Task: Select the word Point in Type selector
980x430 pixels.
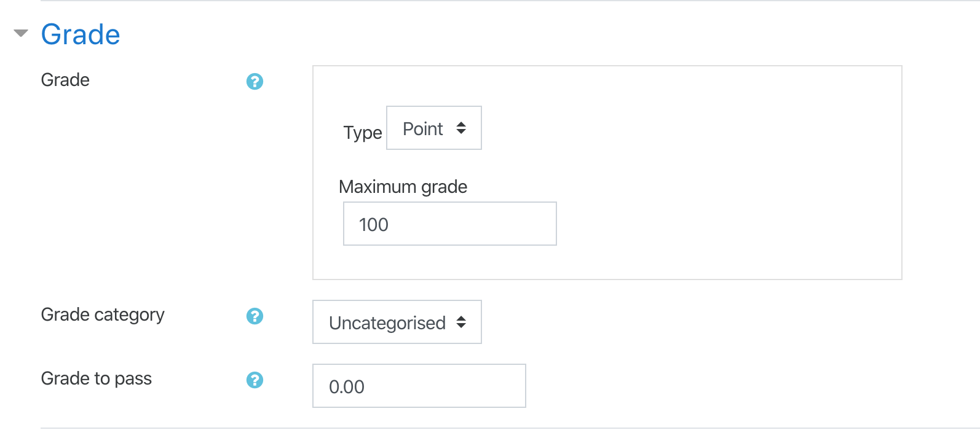Action: 423,129
